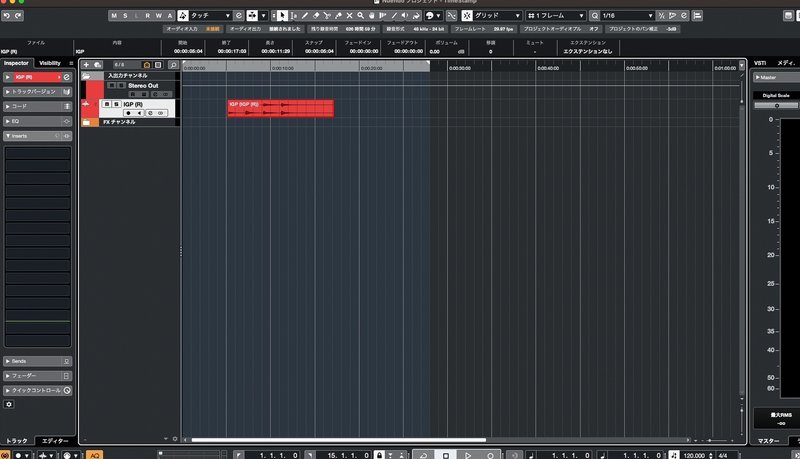This screenshot has height=459, width=800.
Task: Click the icon on the track versions header
Action: click(x=66, y=92)
